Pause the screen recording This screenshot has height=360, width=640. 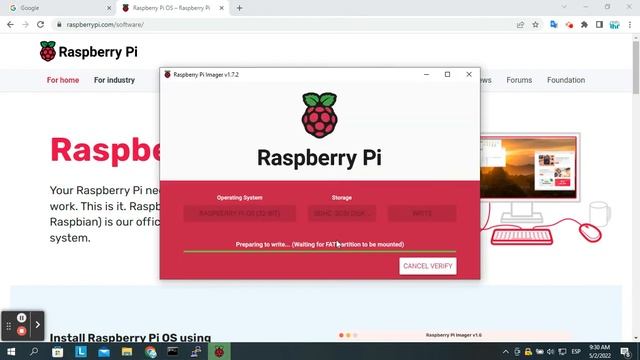[22, 318]
